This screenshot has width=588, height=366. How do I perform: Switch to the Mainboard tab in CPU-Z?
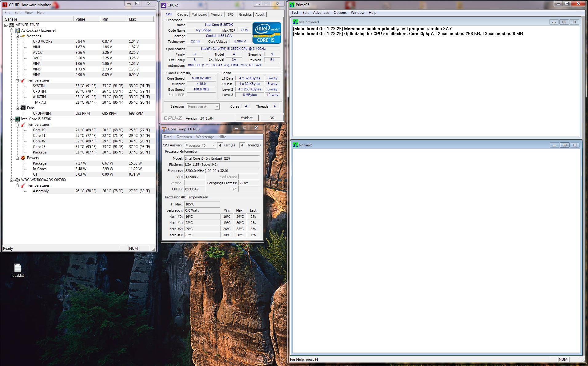[199, 14]
